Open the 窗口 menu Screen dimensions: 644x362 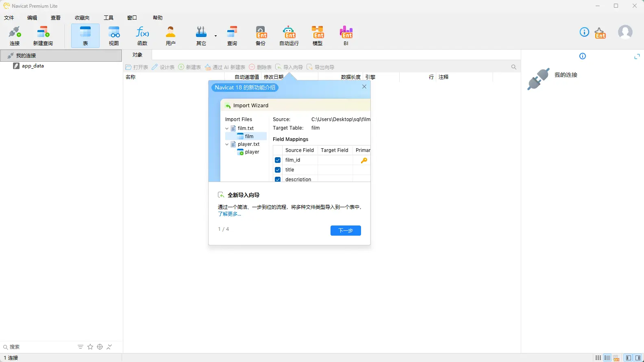pyautogui.click(x=132, y=18)
